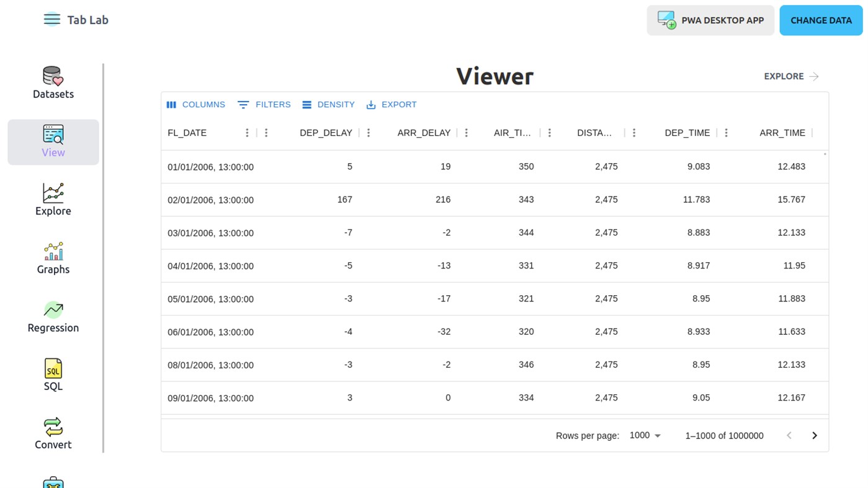Sort by the AIR_TI... column header
This screenshot has width=868, height=488.
512,133
